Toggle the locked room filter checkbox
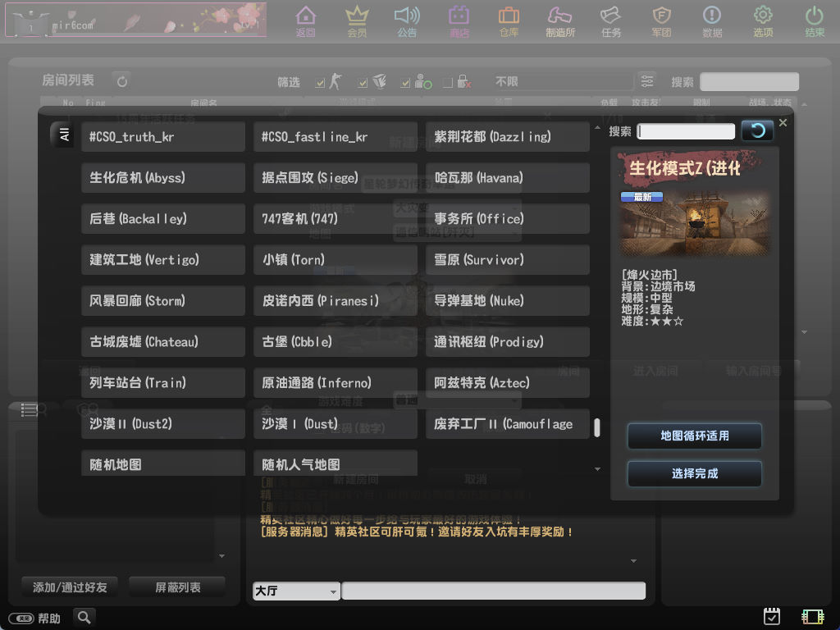Screen dimensions: 840x630 [x=448, y=83]
